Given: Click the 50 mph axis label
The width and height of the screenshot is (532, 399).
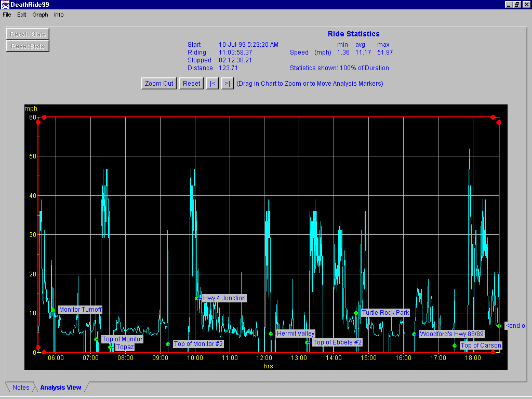Looking at the screenshot, I should point(33,156).
